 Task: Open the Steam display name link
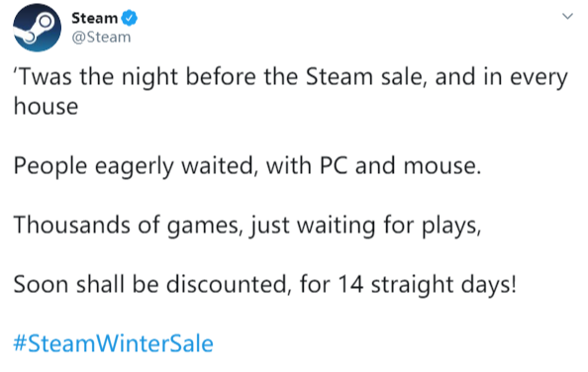(x=94, y=18)
